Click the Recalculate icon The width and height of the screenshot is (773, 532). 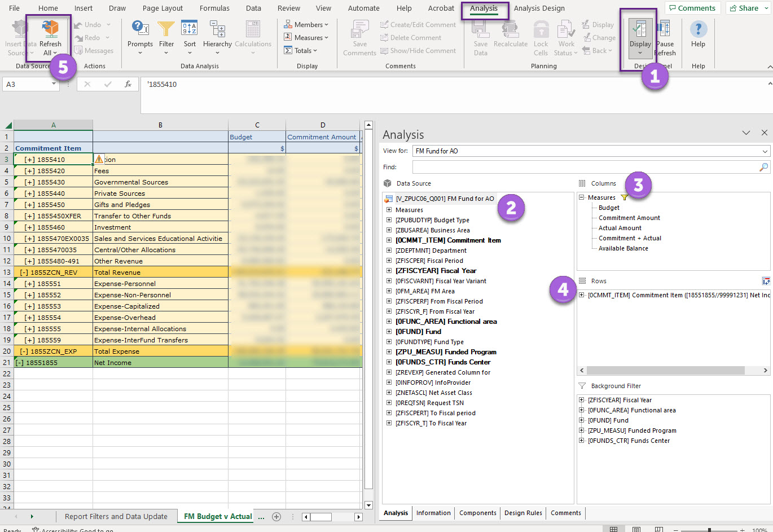[511, 34]
